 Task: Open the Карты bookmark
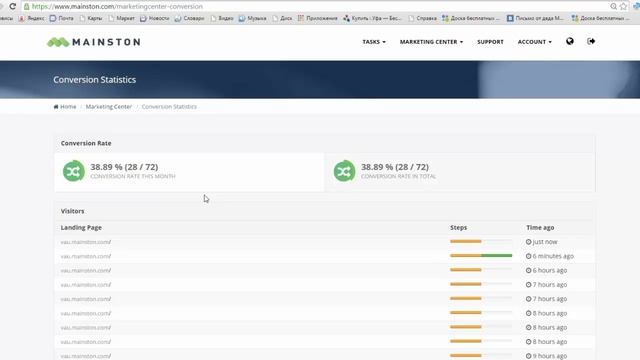pos(91,18)
